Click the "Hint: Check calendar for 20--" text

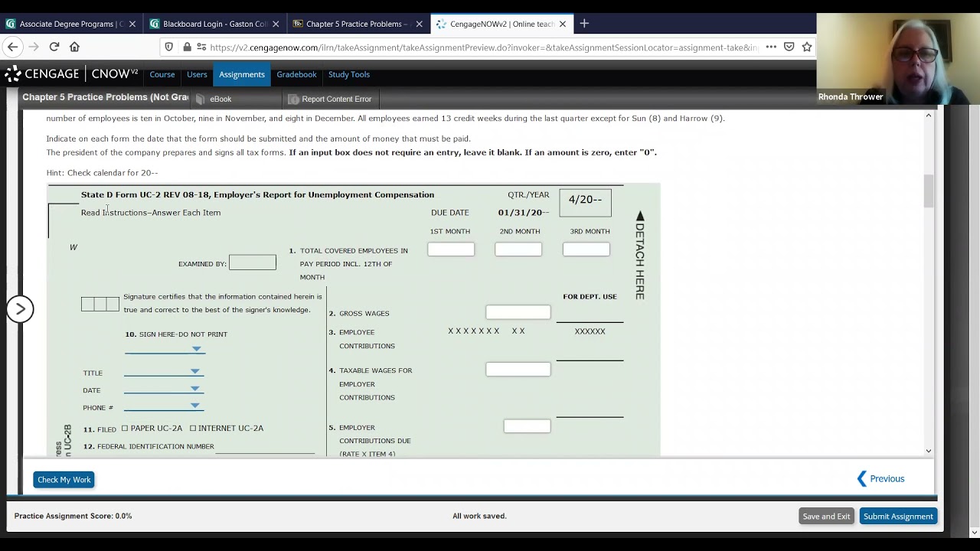click(102, 173)
